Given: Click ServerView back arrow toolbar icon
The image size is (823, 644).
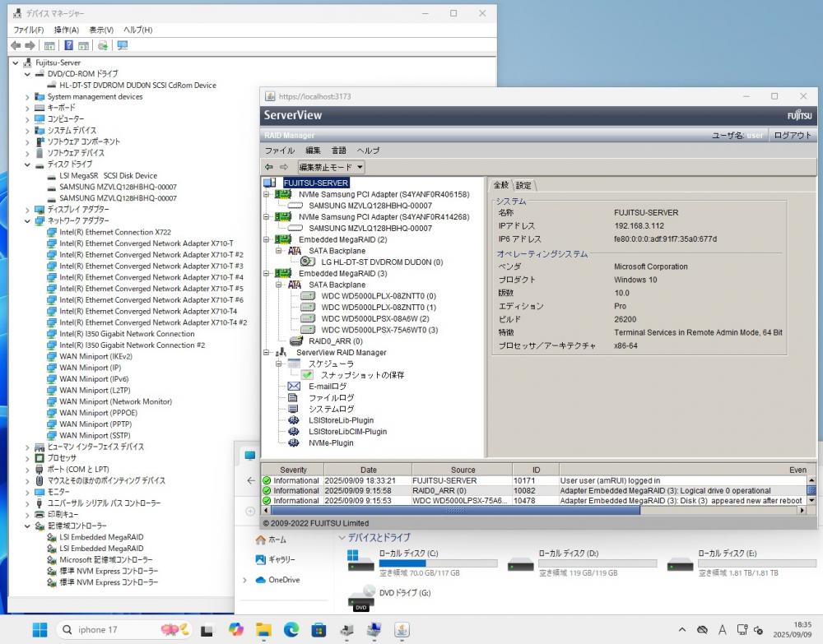Looking at the screenshot, I should click(x=269, y=167).
